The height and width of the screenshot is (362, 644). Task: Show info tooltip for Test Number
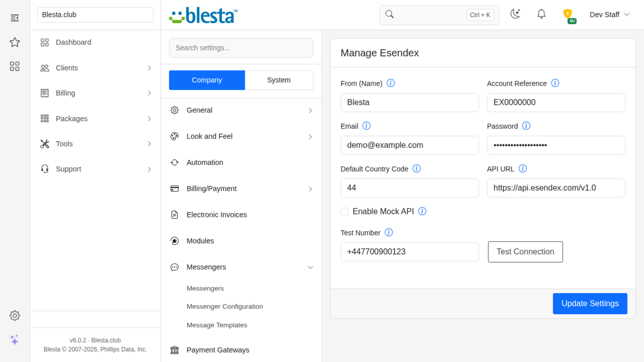tap(389, 232)
